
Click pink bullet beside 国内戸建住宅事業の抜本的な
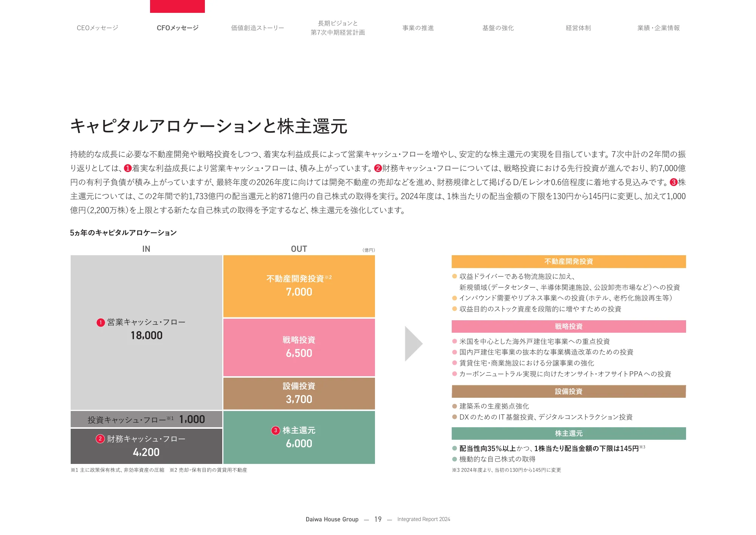pos(455,352)
